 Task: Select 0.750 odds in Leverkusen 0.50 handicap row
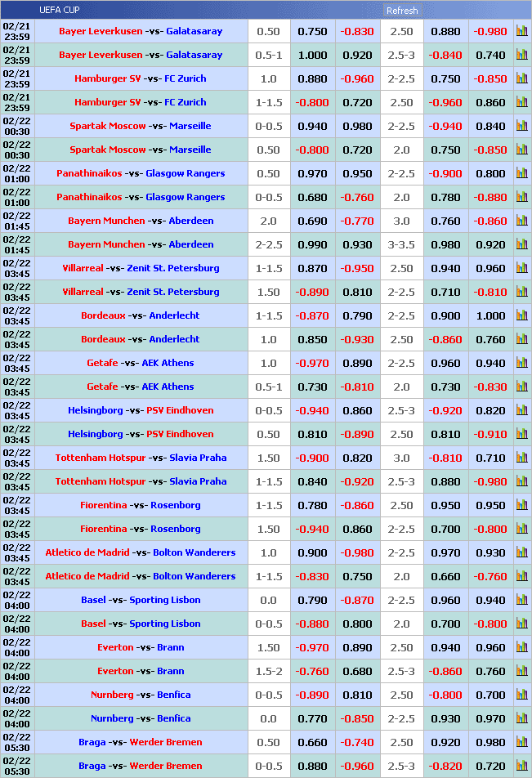pyautogui.click(x=312, y=31)
